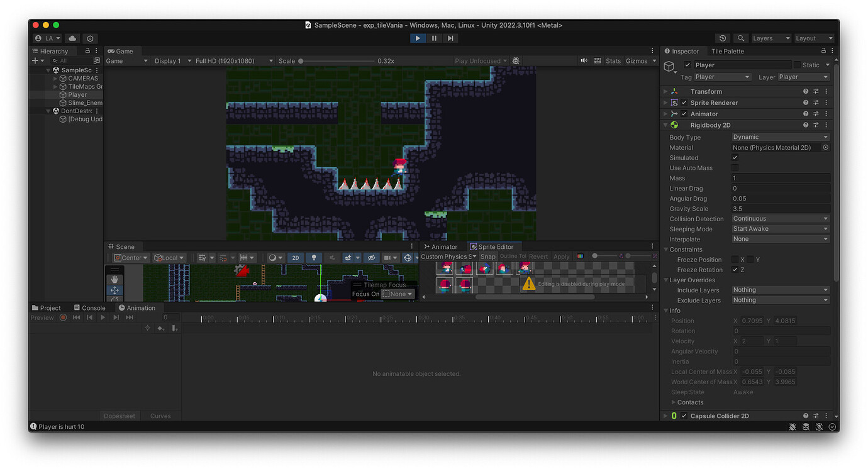Open Rigidbody 2D help icon
Image resolution: width=868 pixels, height=469 pixels.
pyautogui.click(x=806, y=125)
